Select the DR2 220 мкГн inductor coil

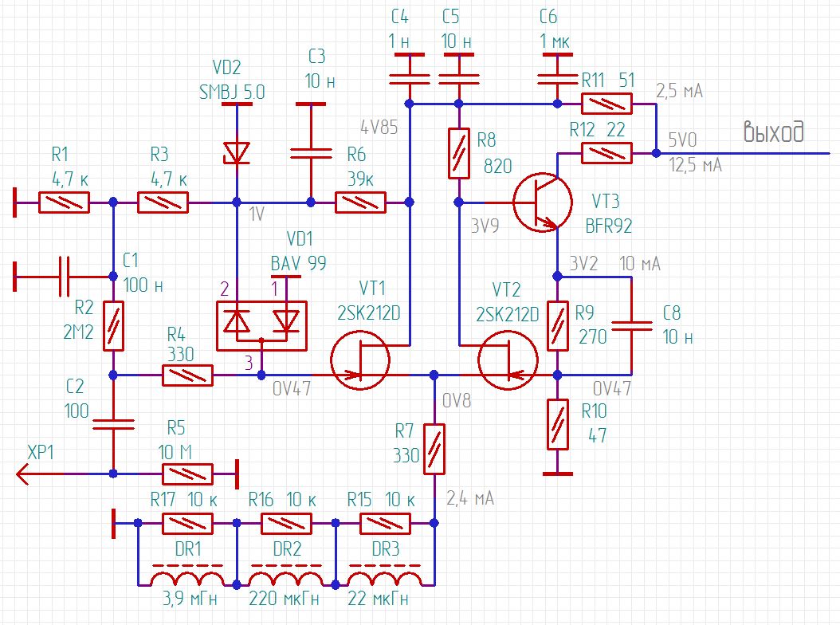[x=286, y=577]
